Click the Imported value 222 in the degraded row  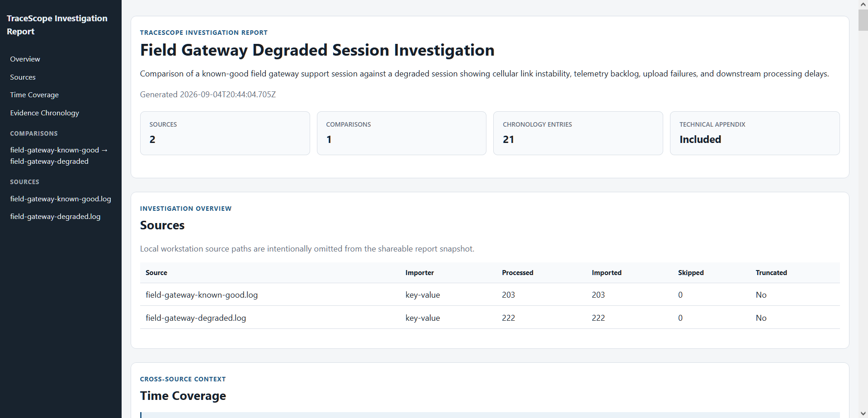[x=598, y=318]
